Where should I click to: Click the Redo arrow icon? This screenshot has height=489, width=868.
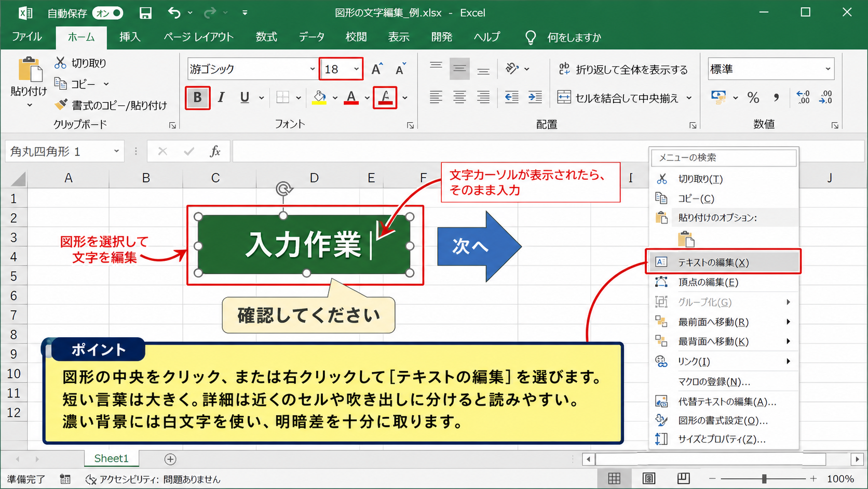coord(210,13)
